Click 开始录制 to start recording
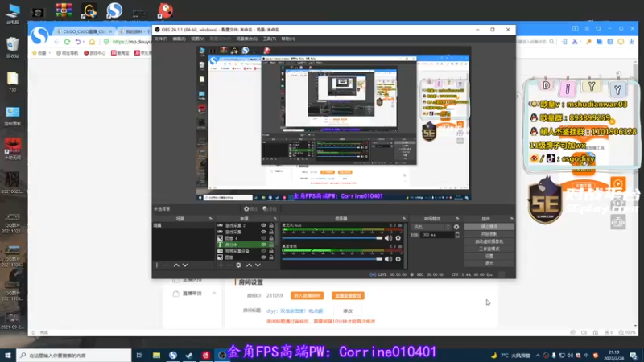Screen dimensions: 644x362 (x=489, y=234)
